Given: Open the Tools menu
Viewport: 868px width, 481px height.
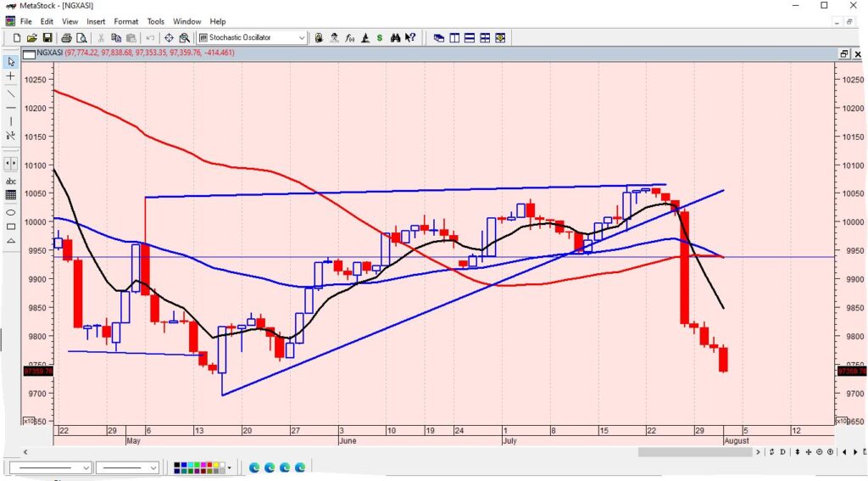Looking at the screenshot, I should click(156, 21).
